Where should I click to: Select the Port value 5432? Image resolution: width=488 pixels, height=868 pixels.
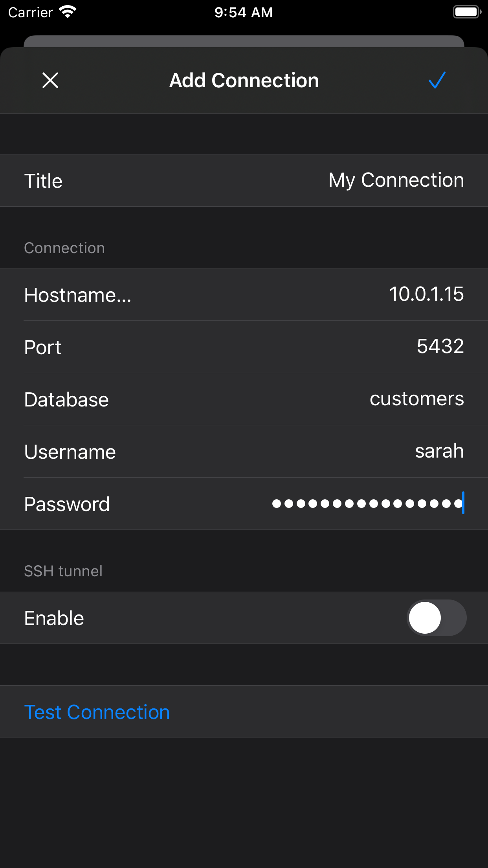[x=440, y=347]
